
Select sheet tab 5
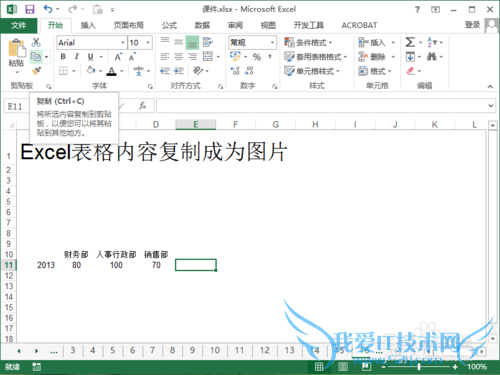pyautogui.click(x=113, y=350)
